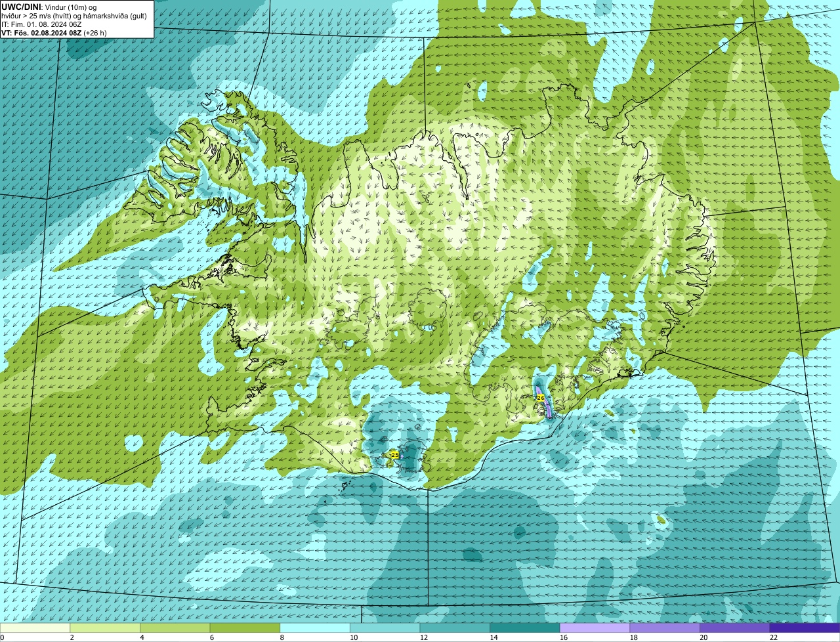The height and width of the screenshot is (642, 840).
Task: Click the yellow gust label 25
Action: (394, 454)
